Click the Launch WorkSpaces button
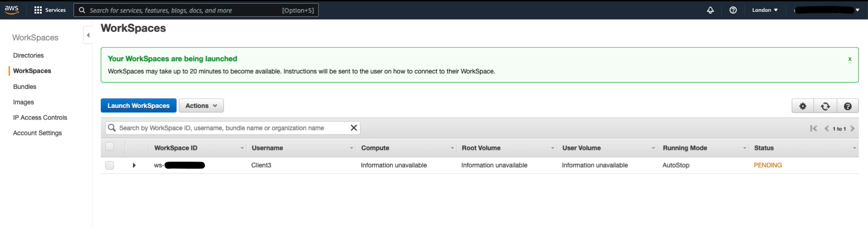 coord(138,106)
